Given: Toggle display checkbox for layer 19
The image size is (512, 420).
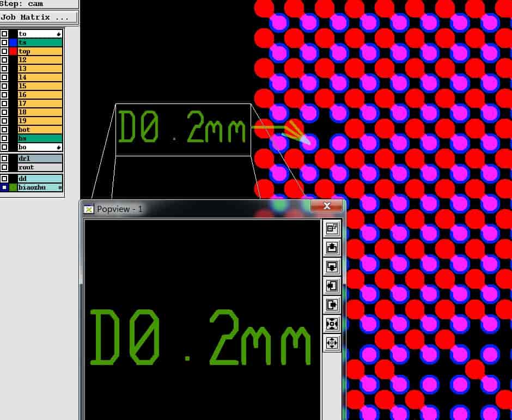Looking at the screenshot, I should [x=4, y=121].
